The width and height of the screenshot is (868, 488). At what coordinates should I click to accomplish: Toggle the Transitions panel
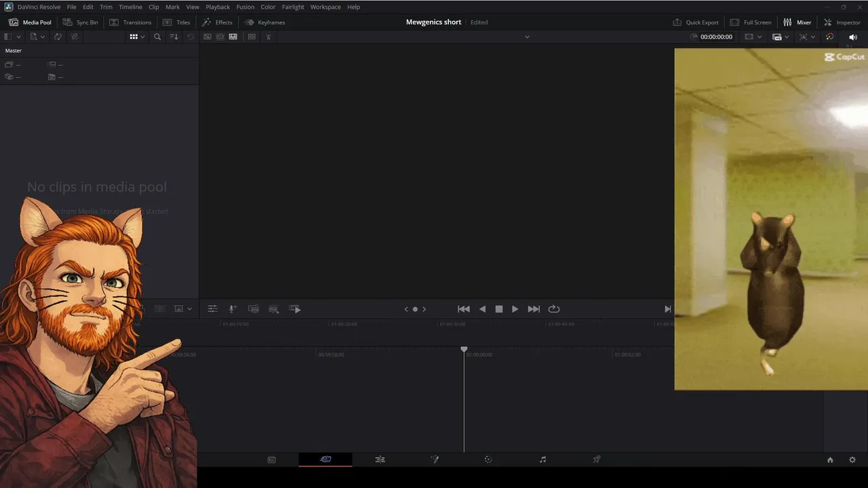click(x=130, y=22)
